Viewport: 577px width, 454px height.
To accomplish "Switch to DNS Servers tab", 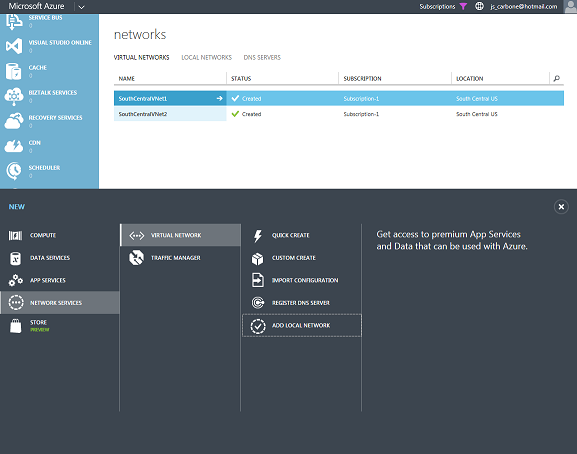I will point(262,57).
